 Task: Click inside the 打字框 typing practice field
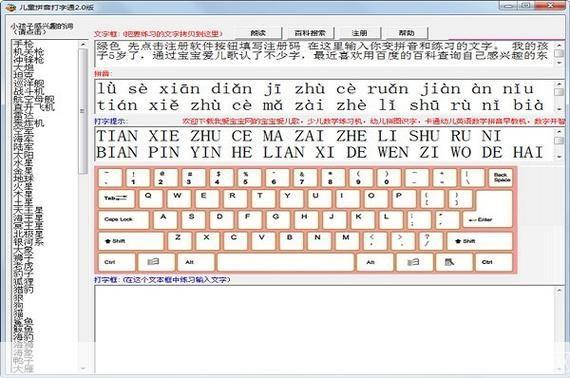pyautogui.click(x=325, y=329)
